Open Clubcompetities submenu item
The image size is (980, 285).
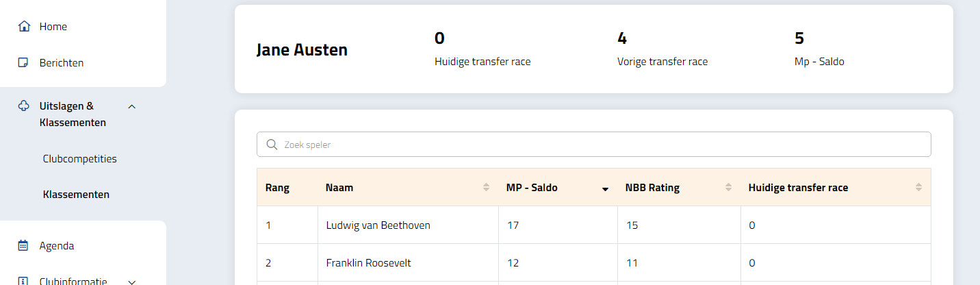79,159
